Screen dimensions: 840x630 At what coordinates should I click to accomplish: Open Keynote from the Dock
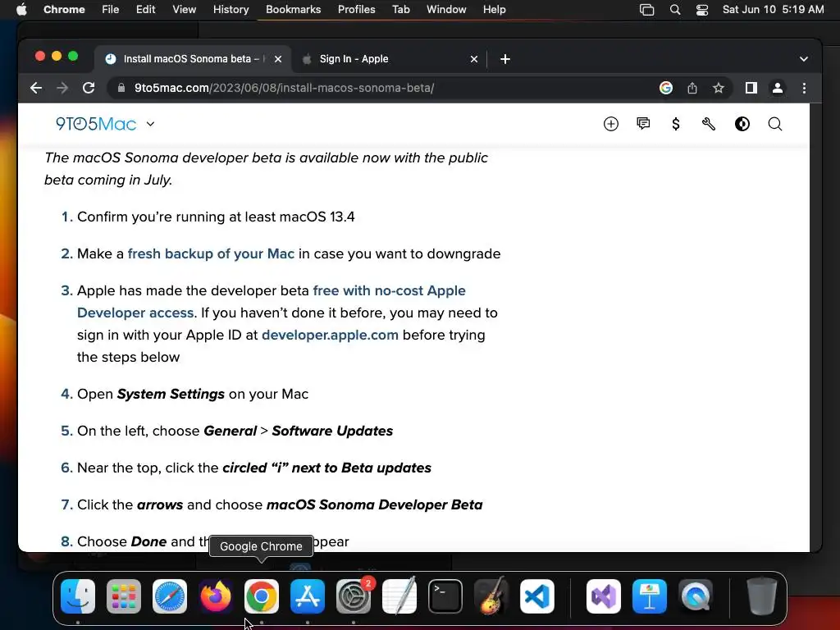650,596
